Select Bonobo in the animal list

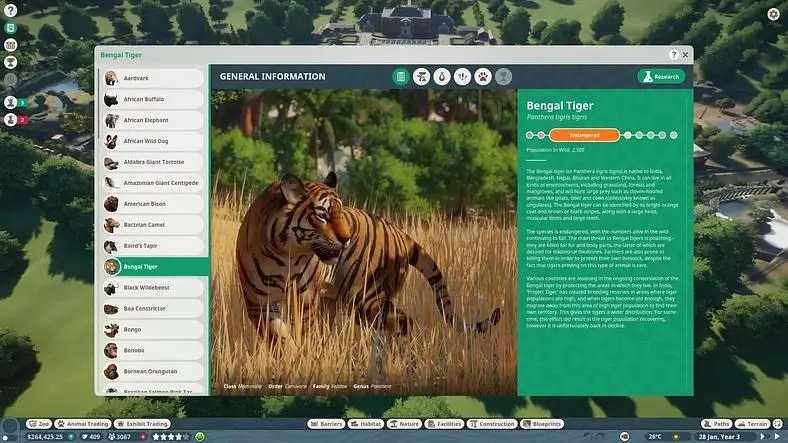tap(153, 351)
